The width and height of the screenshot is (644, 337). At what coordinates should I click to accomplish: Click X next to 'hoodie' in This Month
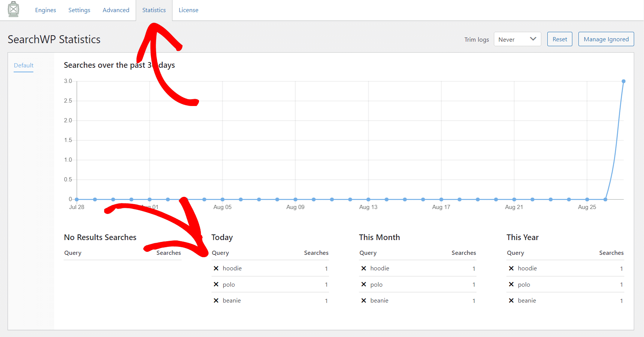click(x=364, y=268)
